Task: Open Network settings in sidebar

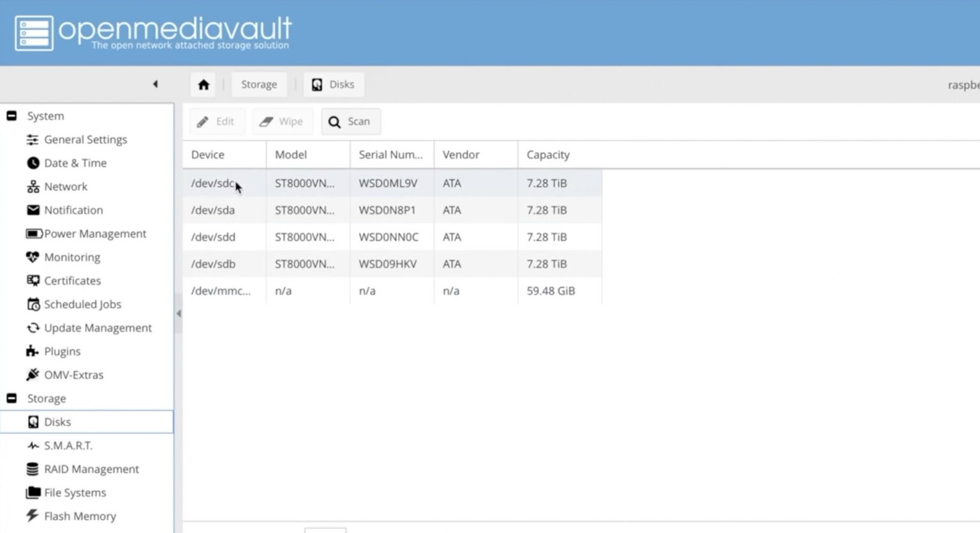Action: pyautogui.click(x=65, y=186)
